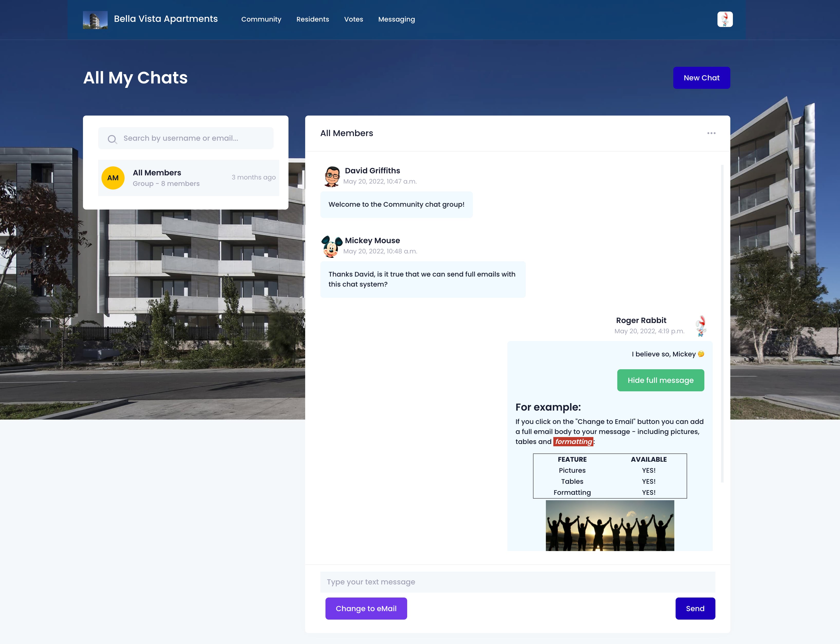Open the Residents menu
The width and height of the screenshot is (840, 644).
pyautogui.click(x=312, y=19)
